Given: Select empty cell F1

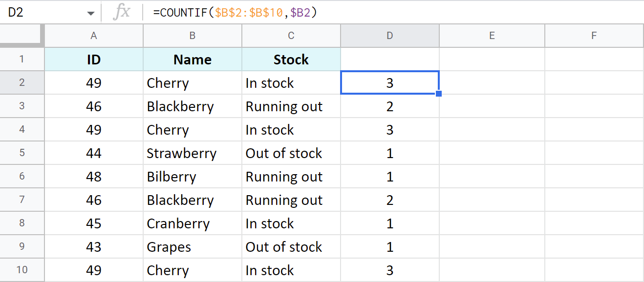Looking at the screenshot, I should pyautogui.click(x=594, y=59).
